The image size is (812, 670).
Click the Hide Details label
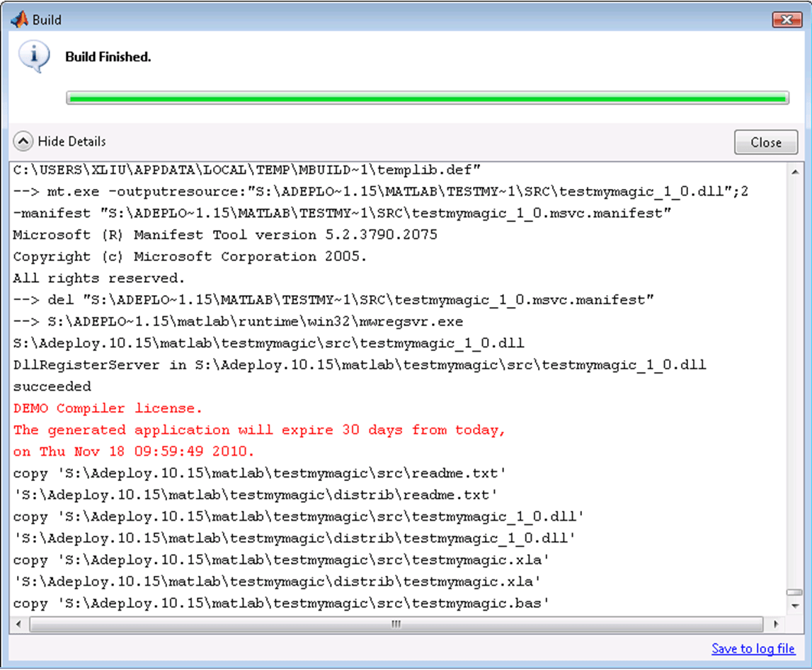click(x=72, y=141)
